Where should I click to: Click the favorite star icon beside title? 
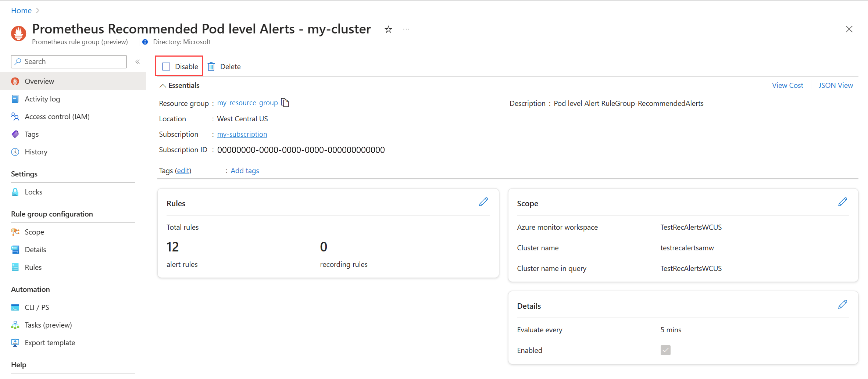tap(388, 29)
